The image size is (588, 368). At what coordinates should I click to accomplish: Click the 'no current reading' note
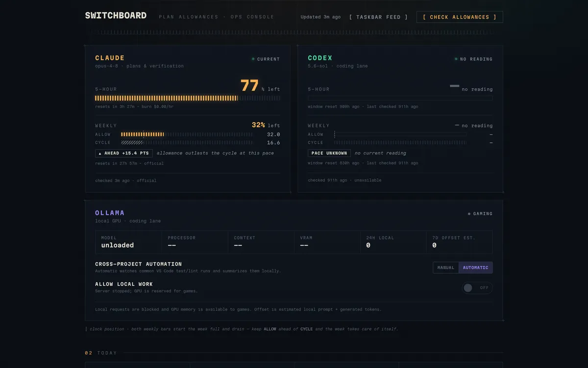(x=380, y=153)
